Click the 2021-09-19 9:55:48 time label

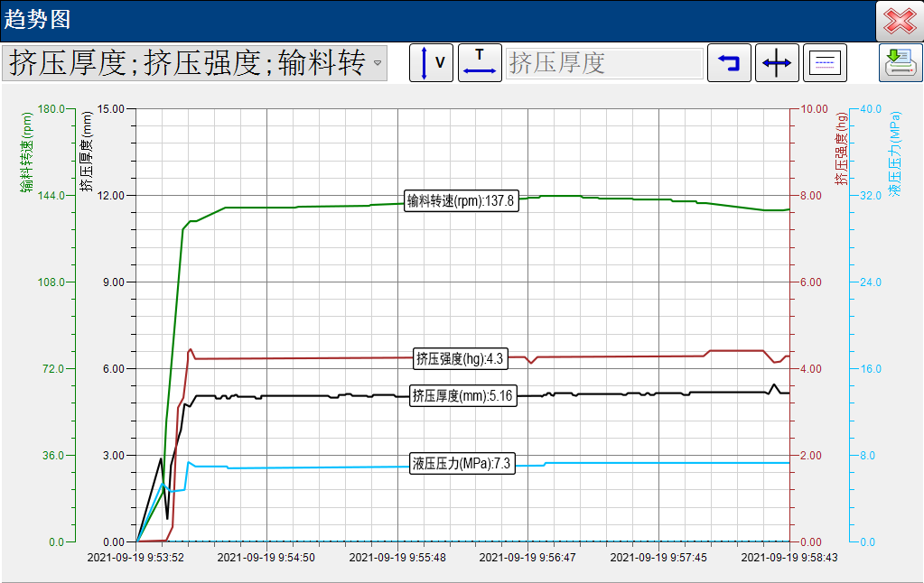pos(397,557)
